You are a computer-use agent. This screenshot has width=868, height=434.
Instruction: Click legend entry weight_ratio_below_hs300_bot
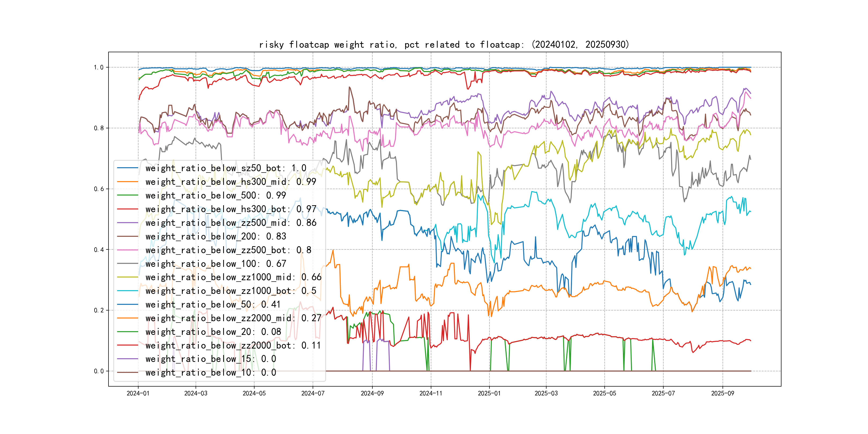pos(230,209)
